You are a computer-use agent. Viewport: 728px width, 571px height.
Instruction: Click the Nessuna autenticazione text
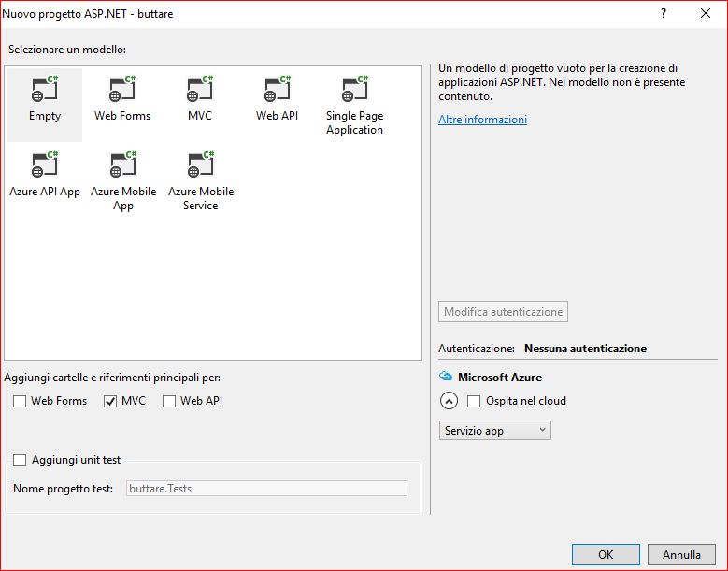pos(585,349)
